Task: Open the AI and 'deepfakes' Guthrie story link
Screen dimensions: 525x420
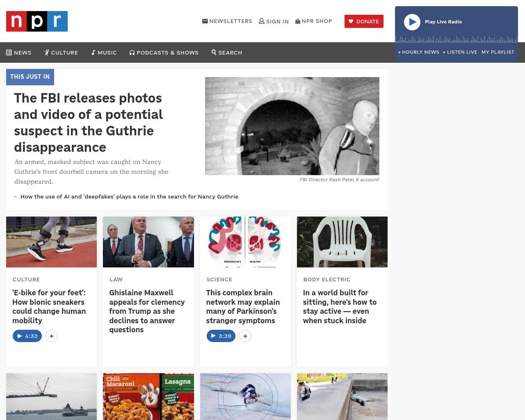Action: [129, 196]
